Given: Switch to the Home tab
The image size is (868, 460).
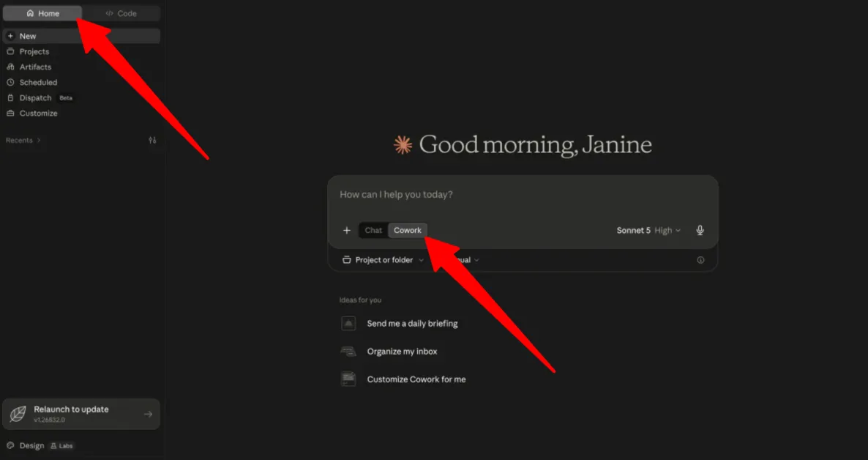Looking at the screenshot, I should coord(42,13).
